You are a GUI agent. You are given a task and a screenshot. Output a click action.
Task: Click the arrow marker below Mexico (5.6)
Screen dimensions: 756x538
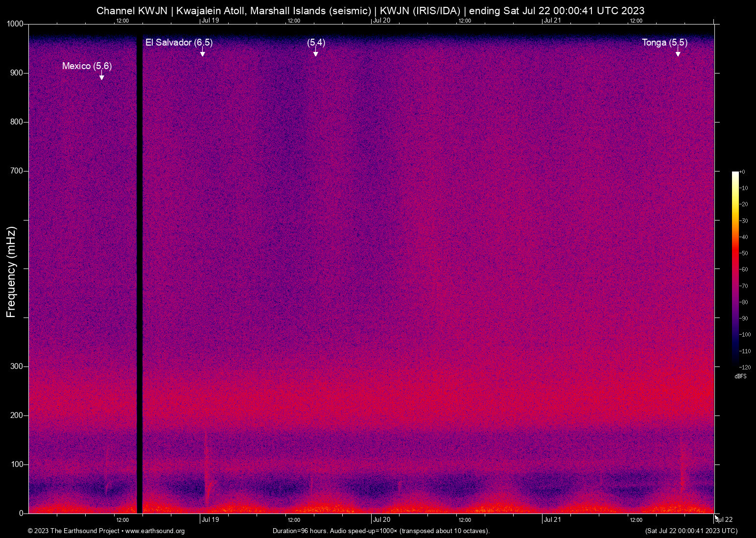pos(102,76)
